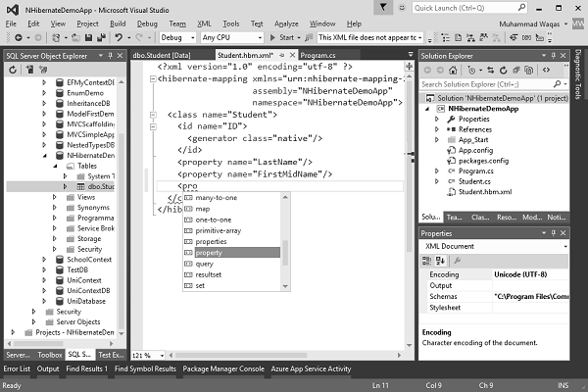Image resolution: width=588 pixels, height=392 pixels.
Task: Close the Student.hbm.xml tab
Action: [292, 55]
